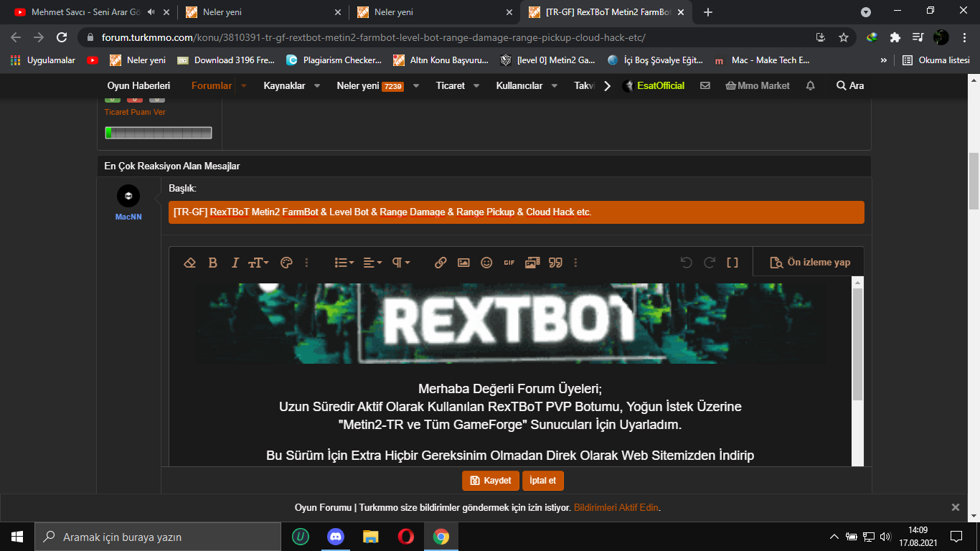This screenshot has width=980, height=551.
Task: Open the smiley emoji picker
Action: click(x=486, y=263)
